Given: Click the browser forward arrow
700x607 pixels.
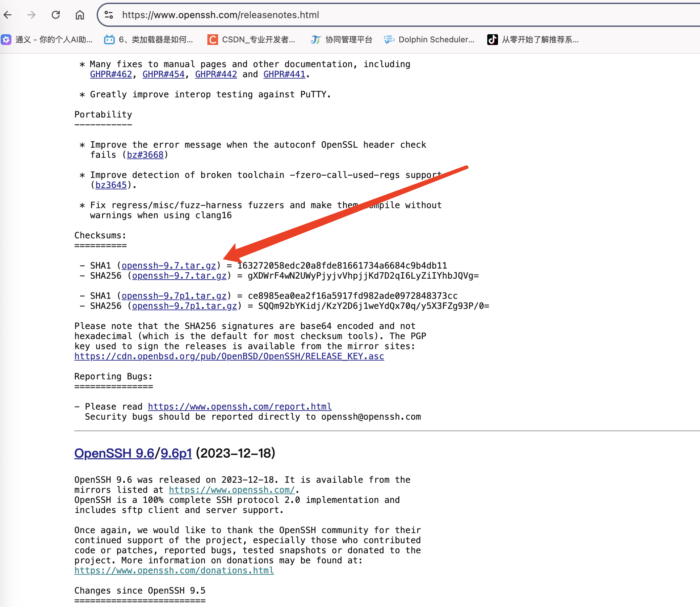Looking at the screenshot, I should [x=32, y=15].
